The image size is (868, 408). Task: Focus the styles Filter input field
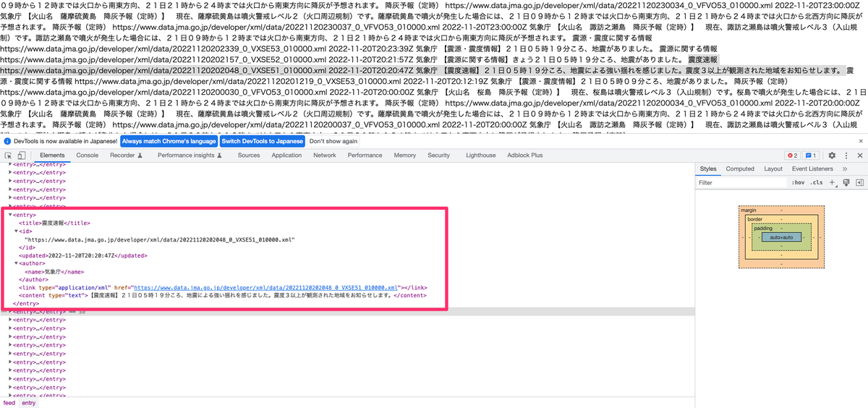pos(742,183)
